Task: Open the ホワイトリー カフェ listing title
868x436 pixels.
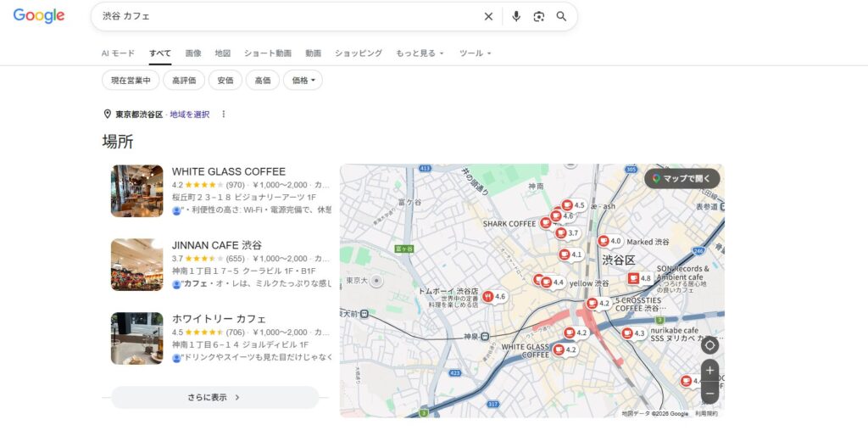Action: coord(219,319)
